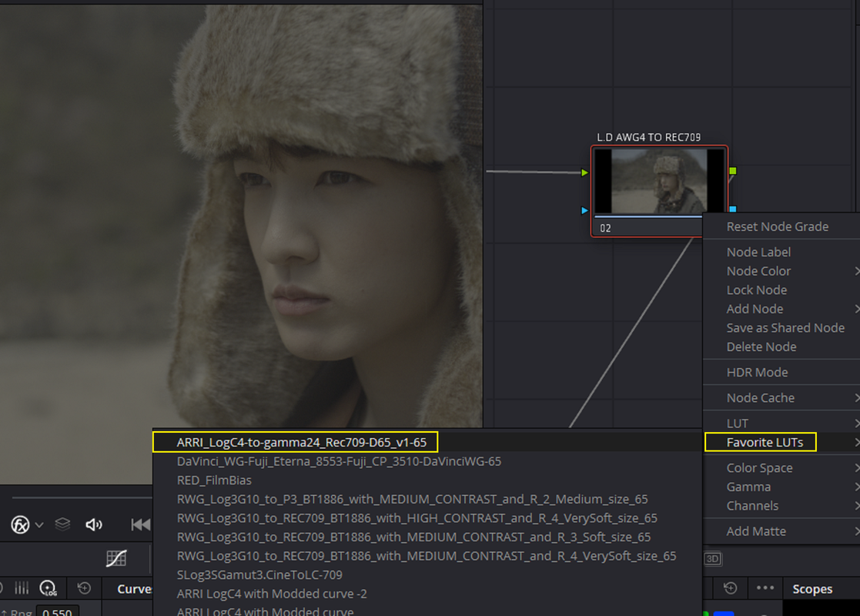Viewport: 860px width, 616px height.
Task: Click the green RGB input triangle on node 02
Action: pyautogui.click(x=584, y=172)
